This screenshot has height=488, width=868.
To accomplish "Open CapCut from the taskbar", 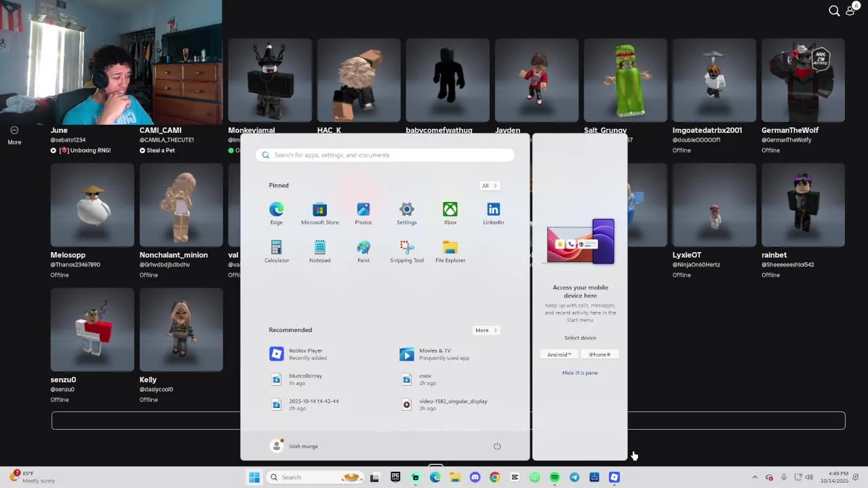I will pyautogui.click(x=515, y=477).
